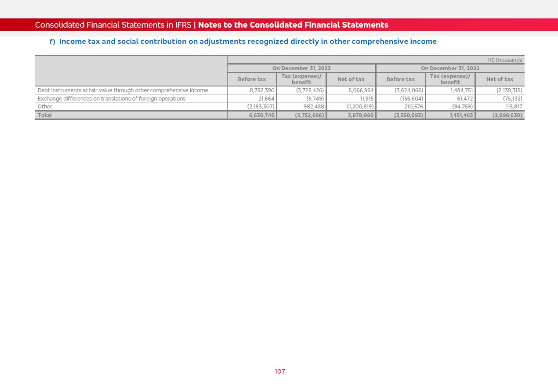
Task: Select the 'On December 31, 2022' column header
Action: pos(450,68)
